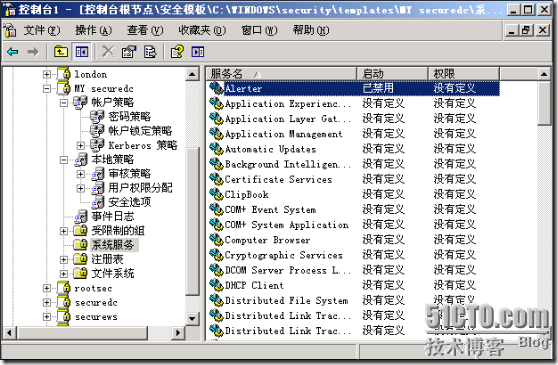Expand the securedc template node
558x365 pixels.
pos(47,302)
